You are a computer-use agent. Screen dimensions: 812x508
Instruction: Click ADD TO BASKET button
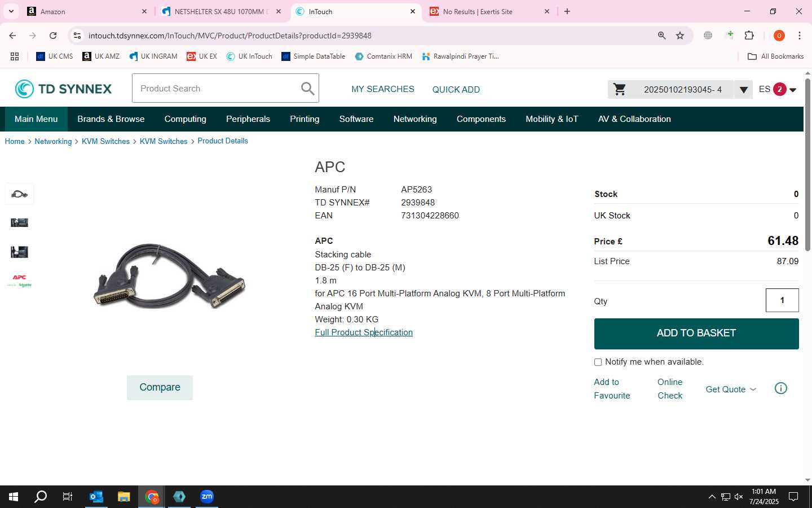coord(696,334)
